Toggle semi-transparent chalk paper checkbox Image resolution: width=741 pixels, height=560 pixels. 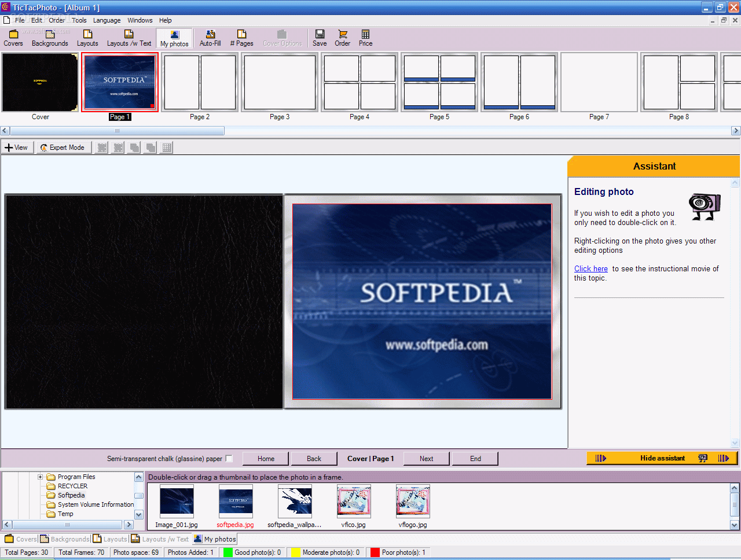[229, 459]
